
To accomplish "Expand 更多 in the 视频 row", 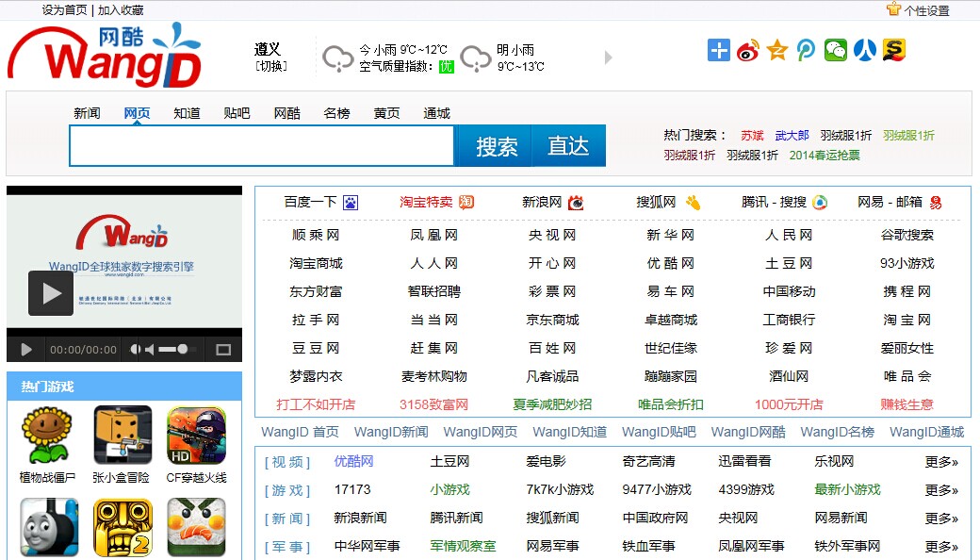I will click(941, 462).
